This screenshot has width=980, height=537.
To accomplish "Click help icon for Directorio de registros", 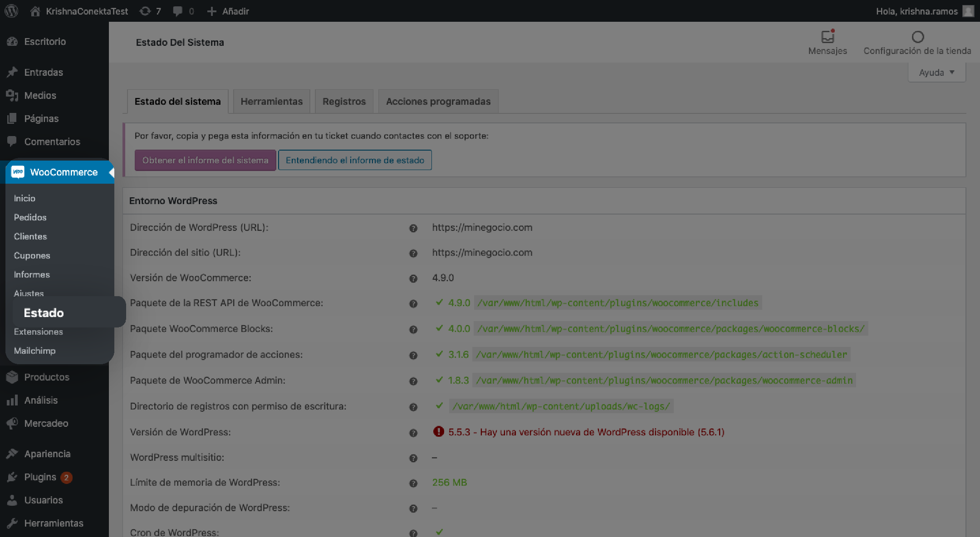I will point(413,407).
